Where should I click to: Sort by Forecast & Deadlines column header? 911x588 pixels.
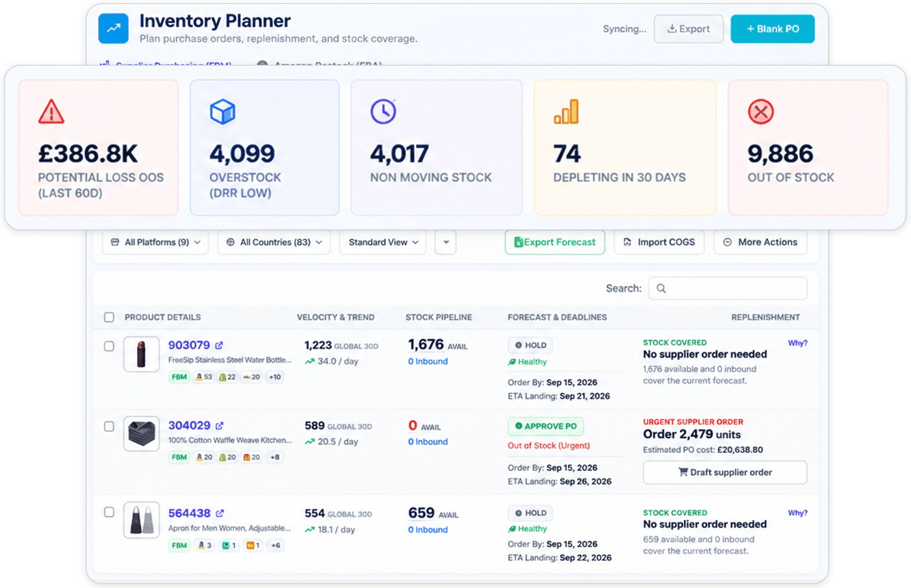(x=557, y=317)
